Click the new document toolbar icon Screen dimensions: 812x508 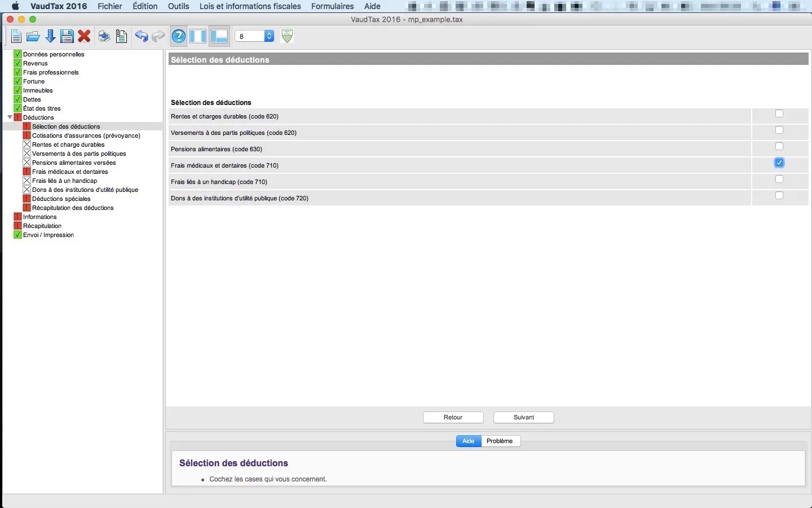[x=16, y=37]
